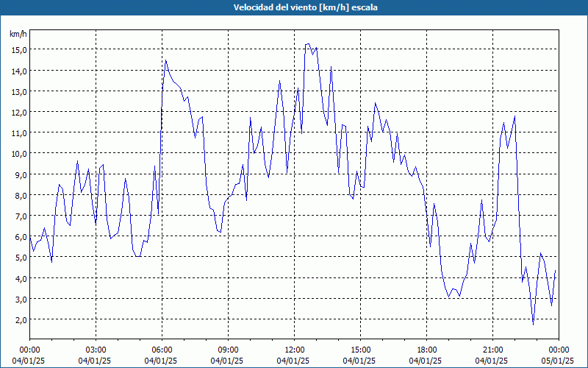This screenshot has width=588, height=368.
Task: Pick the '4,0' y-axis value
Action: pyautogui.click(x=20, y=278)
